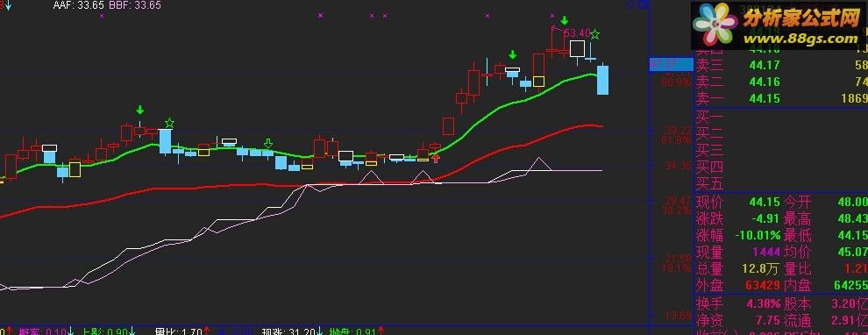868x335 pixels.
Task: Click the AAF: 33.65 indicator value
Action: click(x=79, y=5)
